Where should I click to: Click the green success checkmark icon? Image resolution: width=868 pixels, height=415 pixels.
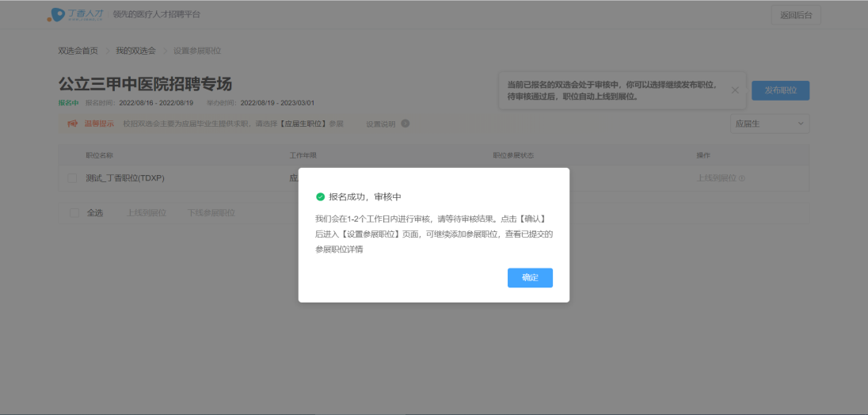tap(320, 197)
